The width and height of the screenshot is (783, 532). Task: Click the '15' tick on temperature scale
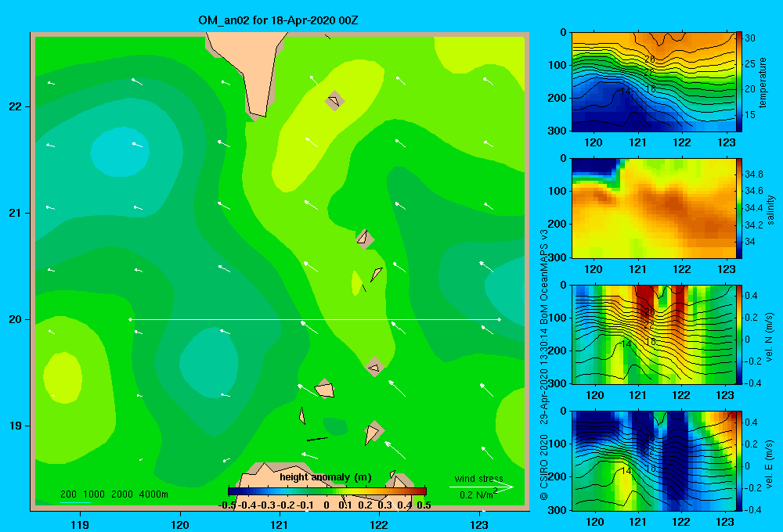pyautogui.click(x=750, y=115)
